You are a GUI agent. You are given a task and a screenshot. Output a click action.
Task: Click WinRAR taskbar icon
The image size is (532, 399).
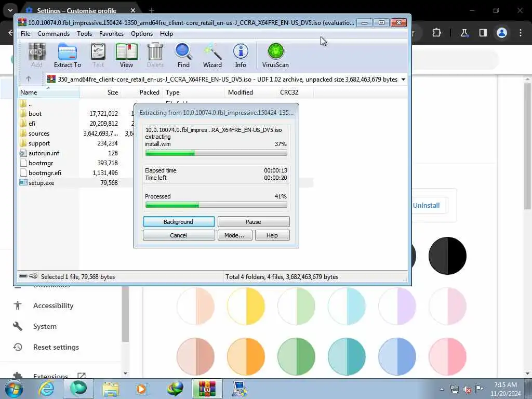(x=207, y=389)
